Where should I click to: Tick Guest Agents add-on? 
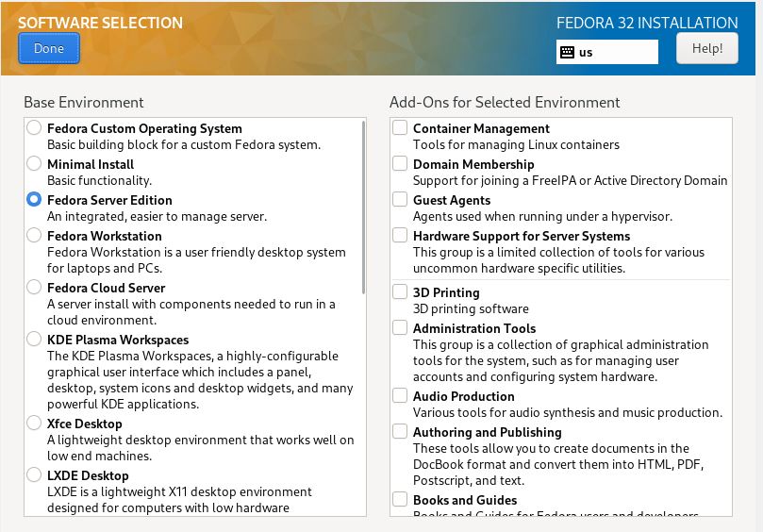point(400,199)
